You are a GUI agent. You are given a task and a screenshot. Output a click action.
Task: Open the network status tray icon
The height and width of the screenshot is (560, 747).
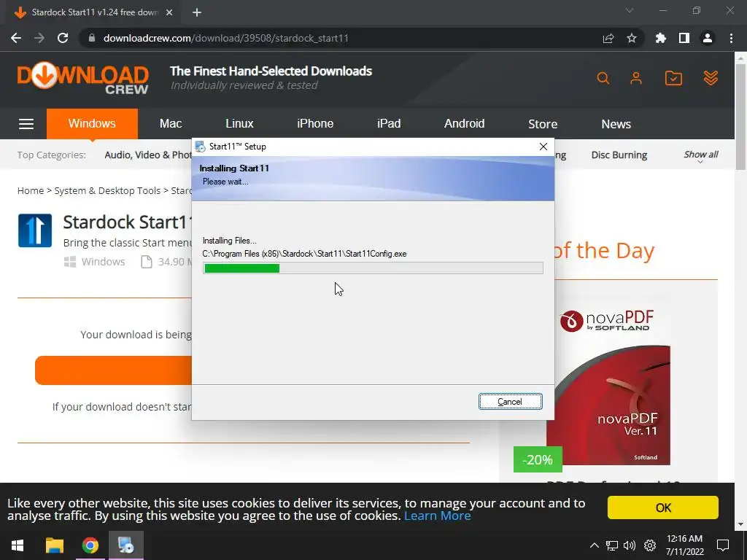click(x=612, y=545)
